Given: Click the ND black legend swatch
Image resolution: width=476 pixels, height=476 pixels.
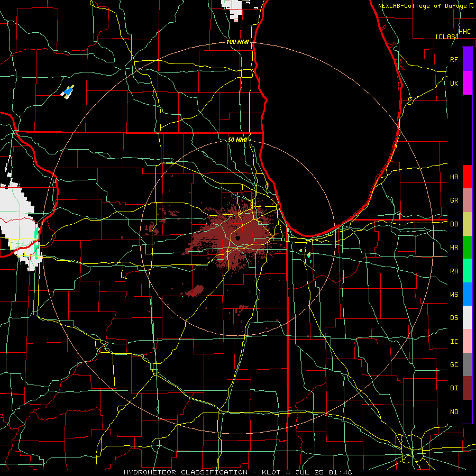Looking at the screenshot, I should click(x=467, y=411).
